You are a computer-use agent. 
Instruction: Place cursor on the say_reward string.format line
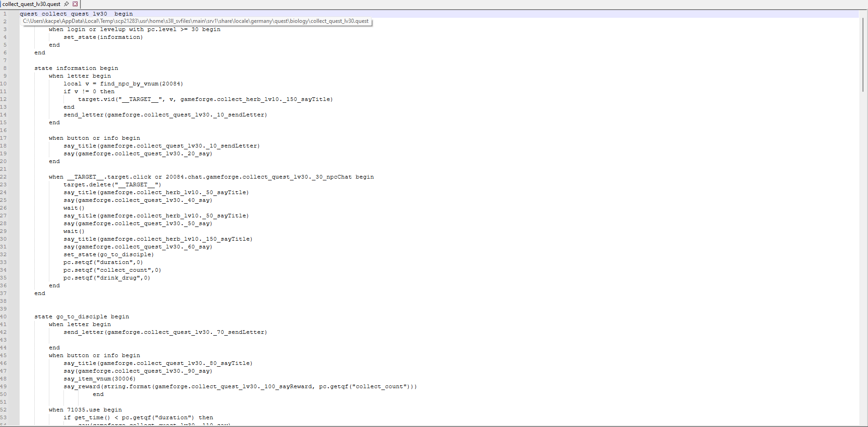click(x=240, y=387)
